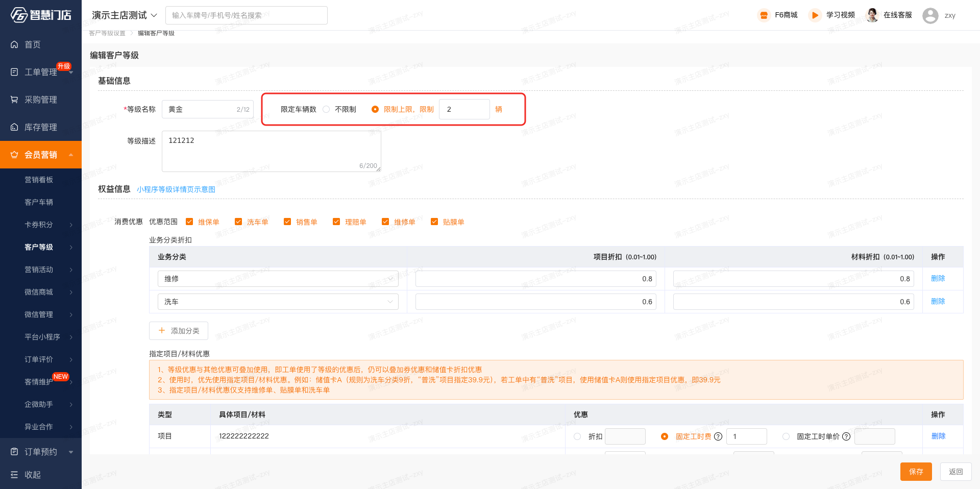Click the 首页 home icon

click(x=14, y=45)
